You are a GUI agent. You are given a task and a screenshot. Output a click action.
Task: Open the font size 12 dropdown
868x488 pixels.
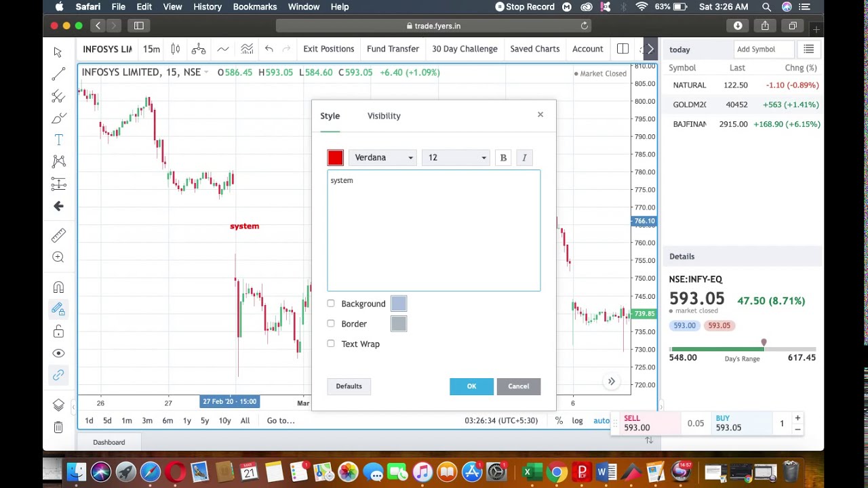click(456, 158)
